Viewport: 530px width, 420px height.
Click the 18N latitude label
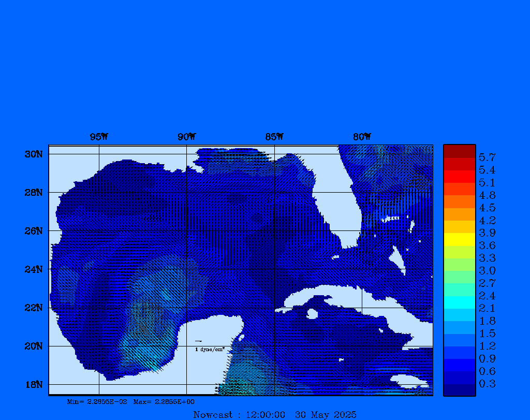click(33, 384)
